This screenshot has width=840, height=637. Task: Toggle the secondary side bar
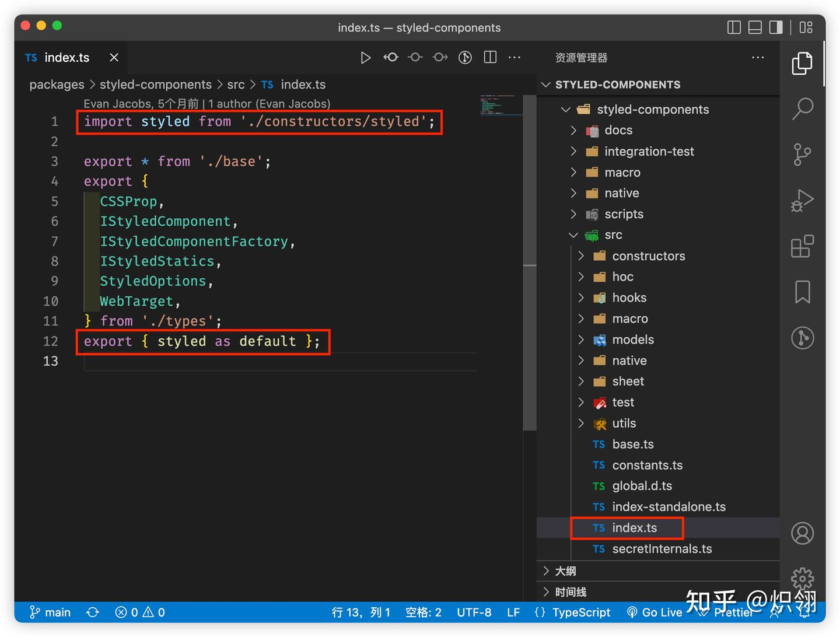coord(775,27)
